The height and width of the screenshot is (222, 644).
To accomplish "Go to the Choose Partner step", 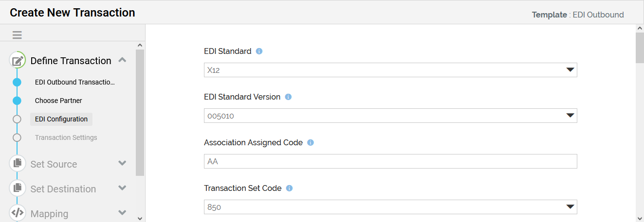I will (x=58, y=101).
